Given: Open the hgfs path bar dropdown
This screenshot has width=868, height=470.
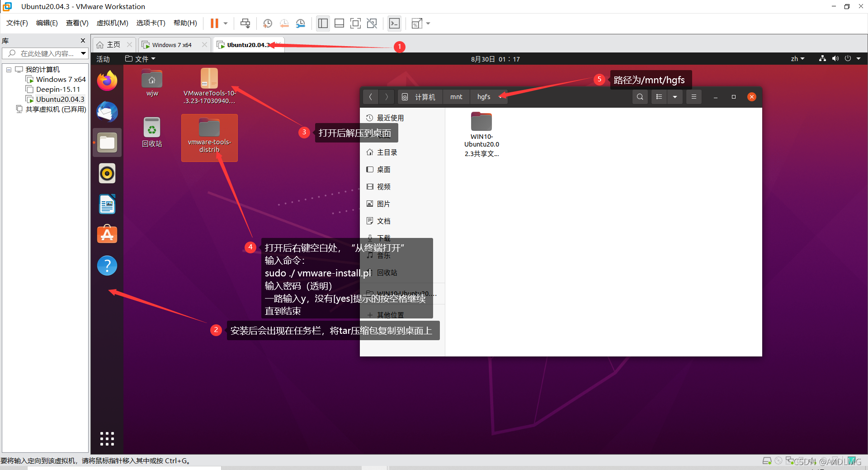Looking at the screenshot, I should click(x=500, y=97).
